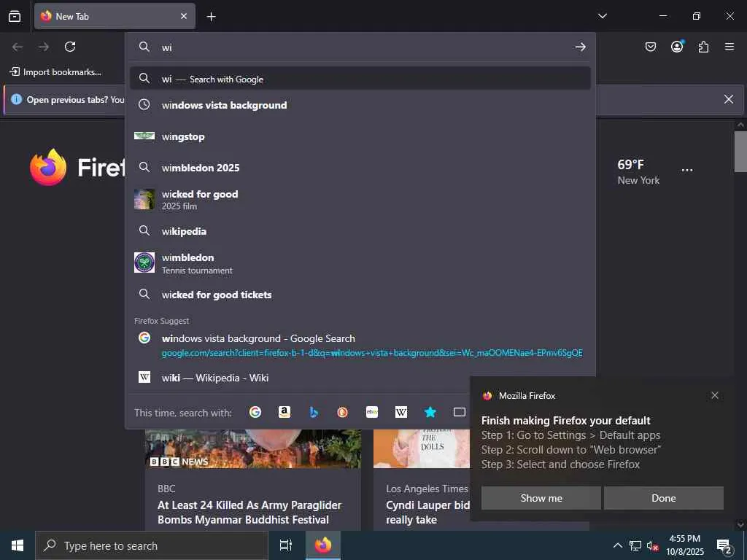Click the Windows taskbar search box
The width and height of the screenshot is (747, 560).
(152, 545)
